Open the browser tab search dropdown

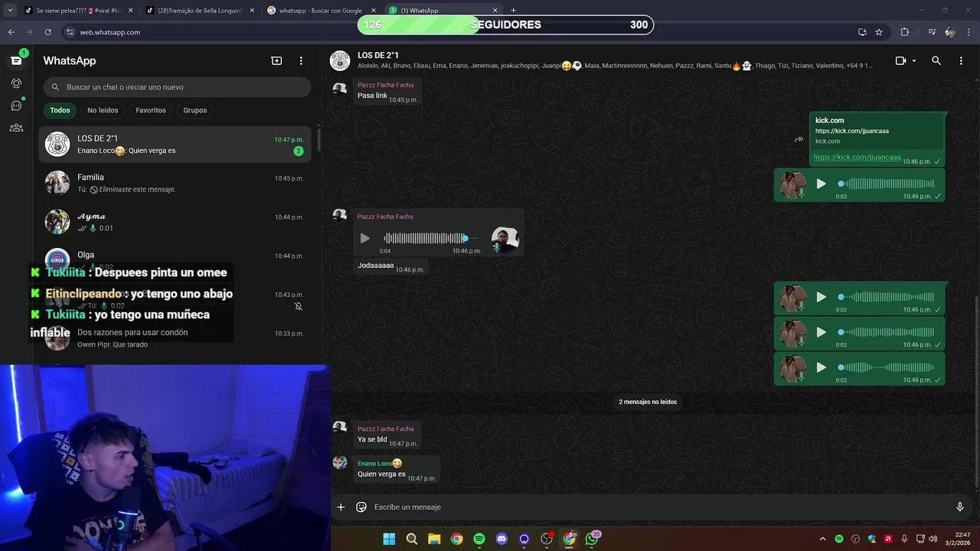(10, 11)
